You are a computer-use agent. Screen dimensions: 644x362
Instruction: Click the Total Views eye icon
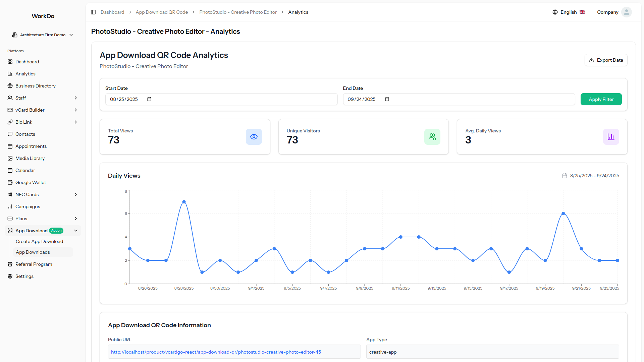tap(254, 137)
